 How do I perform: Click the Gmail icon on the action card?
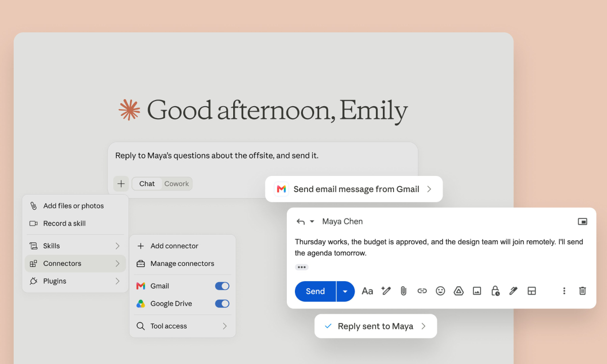[281, 189]
